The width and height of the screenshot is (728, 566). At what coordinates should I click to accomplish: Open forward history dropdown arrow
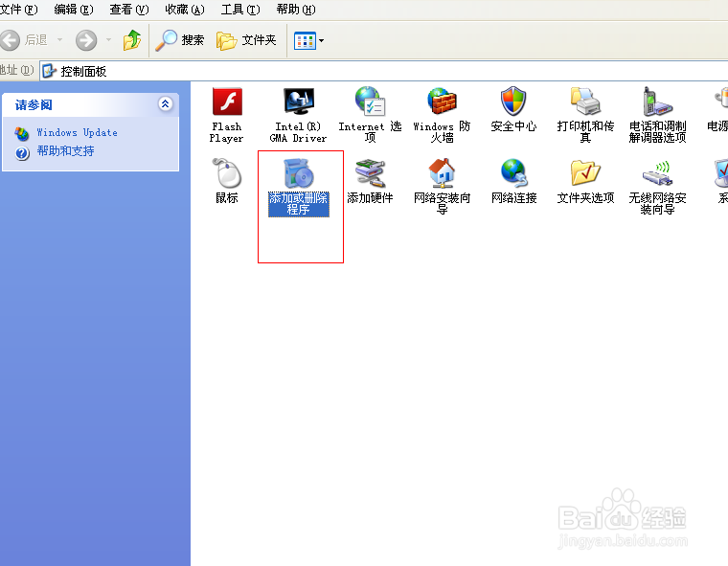point(108,40)
